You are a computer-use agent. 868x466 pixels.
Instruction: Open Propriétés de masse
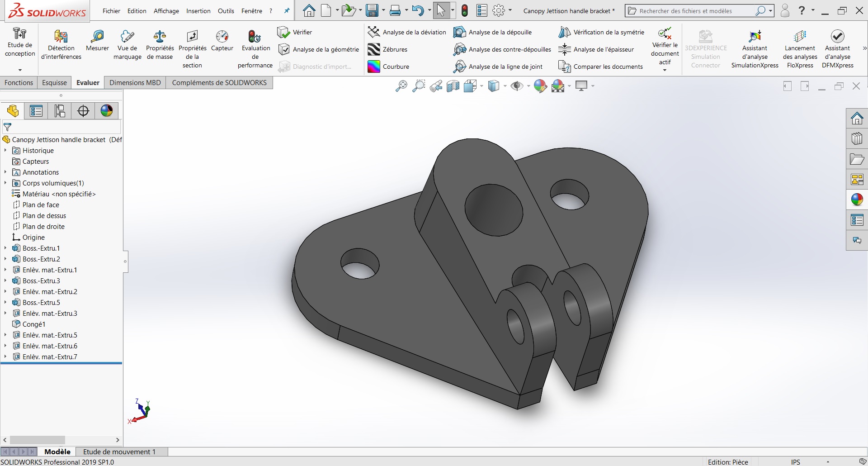[160, 45]
